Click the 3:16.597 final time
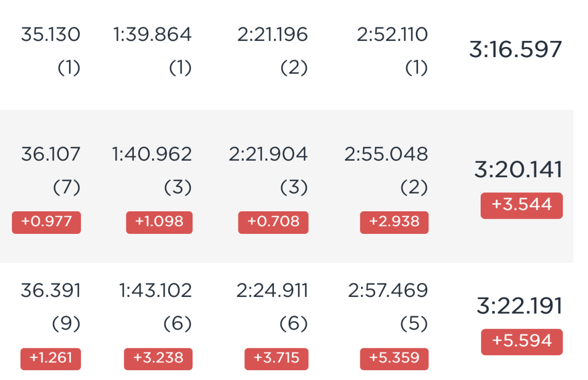Screen dimensions: 588x380 click(516, 50)
